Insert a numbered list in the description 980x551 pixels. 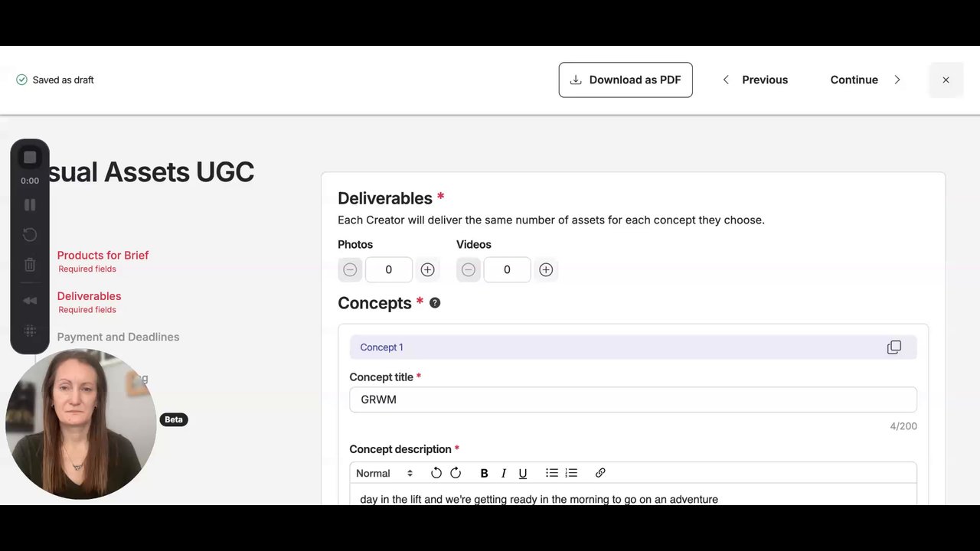[x=571, y=473]
